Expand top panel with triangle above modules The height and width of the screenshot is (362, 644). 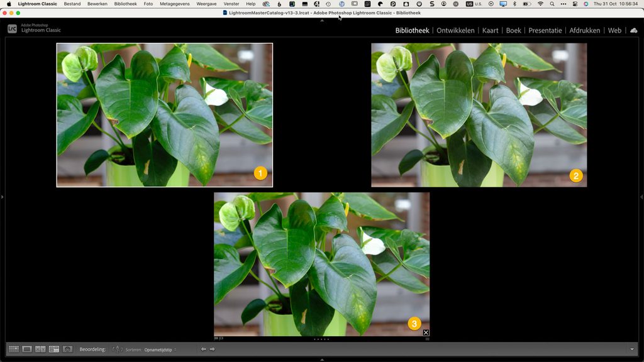click(322, 20)
